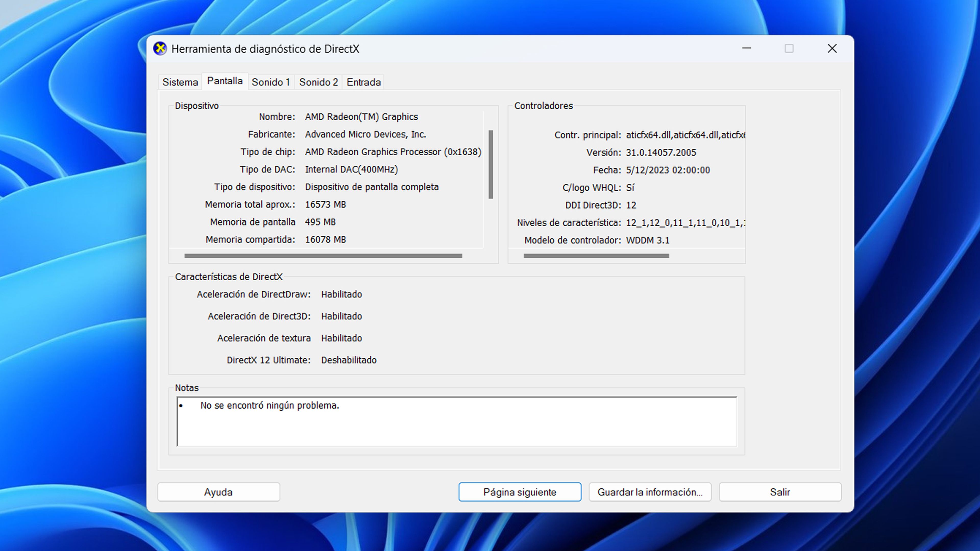Viewport: 980px width, 551px height.
Task: Click Guardar la información button
Action: point(650,492)
